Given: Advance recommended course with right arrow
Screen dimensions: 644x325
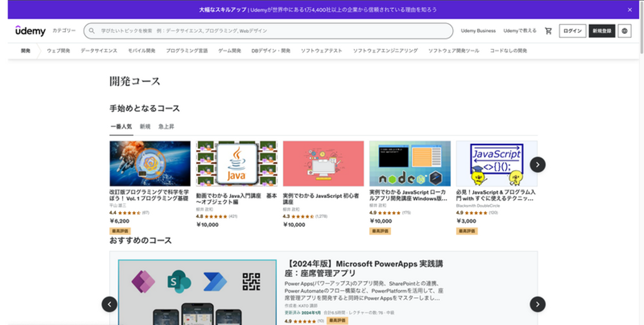Looking at the screenshot, I should point(538,304).
